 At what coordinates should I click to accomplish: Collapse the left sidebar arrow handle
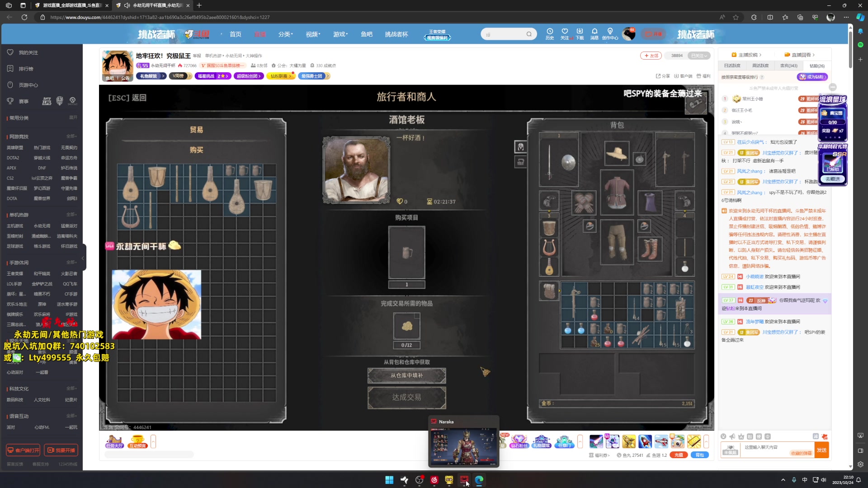pyautogui.click(x=83, y=258)
